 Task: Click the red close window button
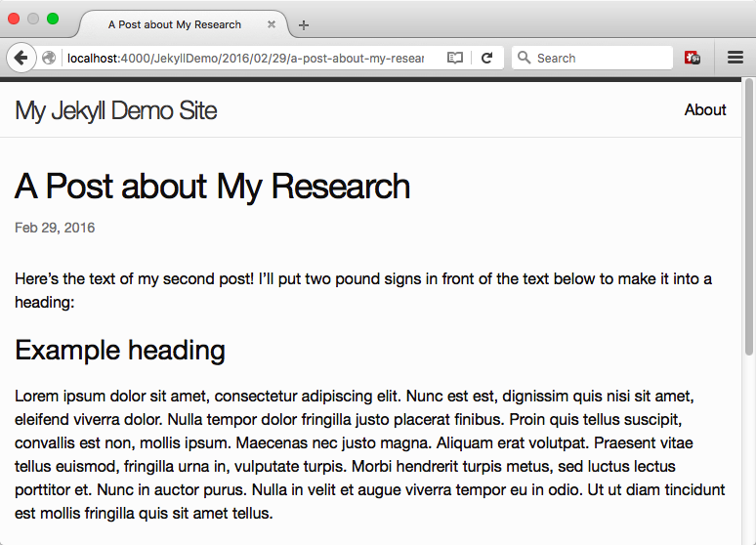(14, 19)
